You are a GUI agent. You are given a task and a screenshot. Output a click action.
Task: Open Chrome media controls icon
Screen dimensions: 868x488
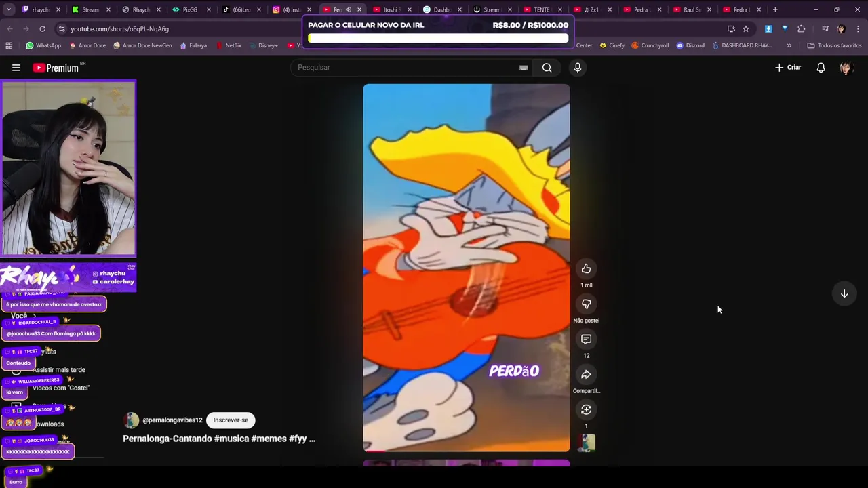tap(825, 29)
